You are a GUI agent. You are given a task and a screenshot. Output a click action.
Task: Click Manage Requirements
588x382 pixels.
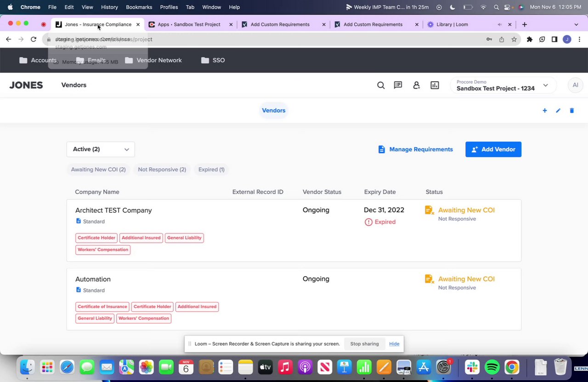[415, 149]
